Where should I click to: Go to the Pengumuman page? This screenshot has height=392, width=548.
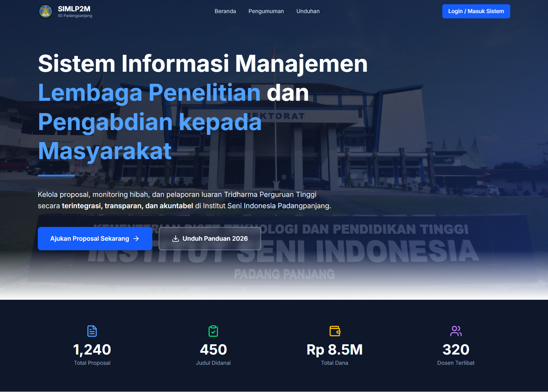pos(266,11)
